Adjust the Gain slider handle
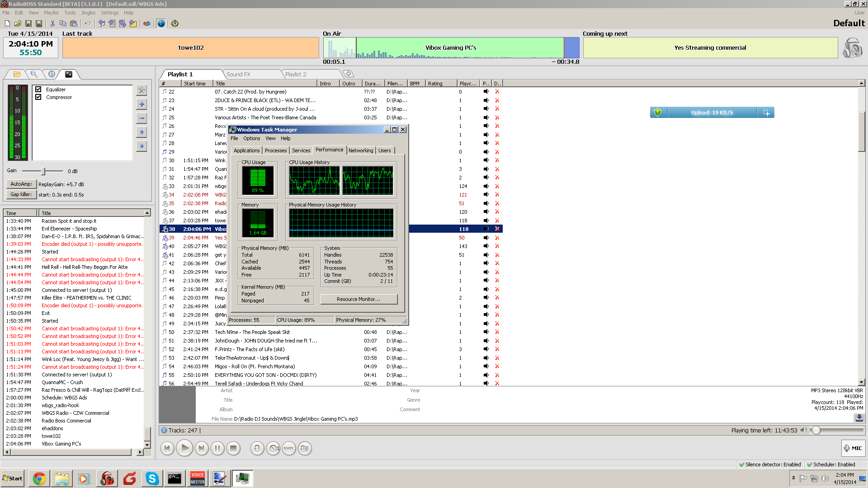 [43, 171]
